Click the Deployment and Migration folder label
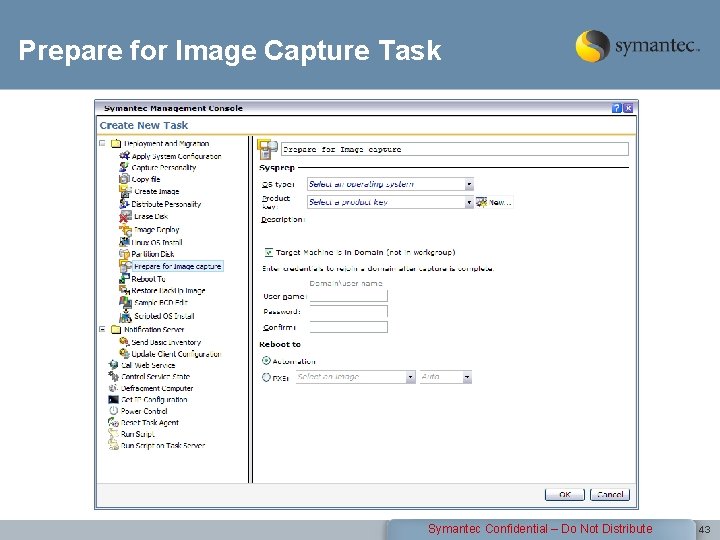Screen dimensions: 720x540 pos(166,143)
